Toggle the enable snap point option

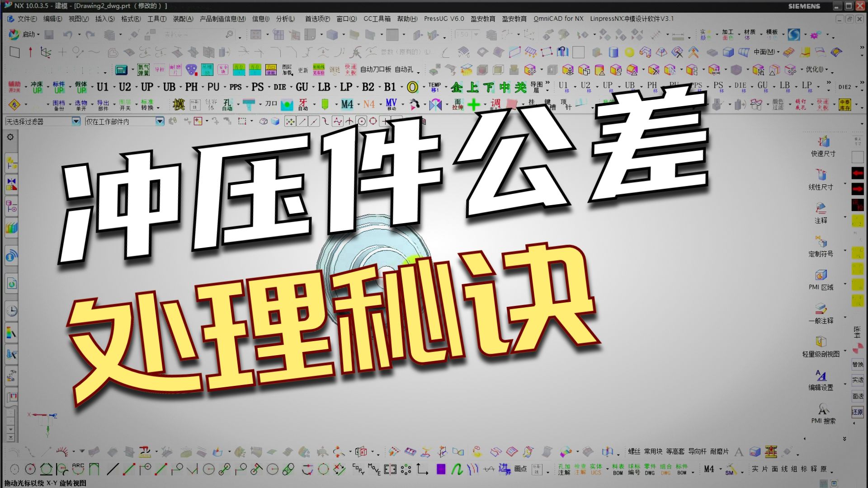click(290, 121)
